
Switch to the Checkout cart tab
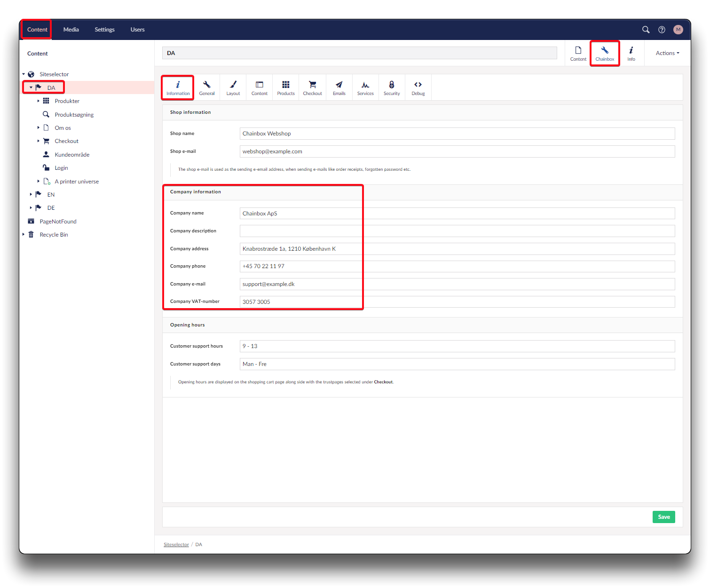[312, 87]
